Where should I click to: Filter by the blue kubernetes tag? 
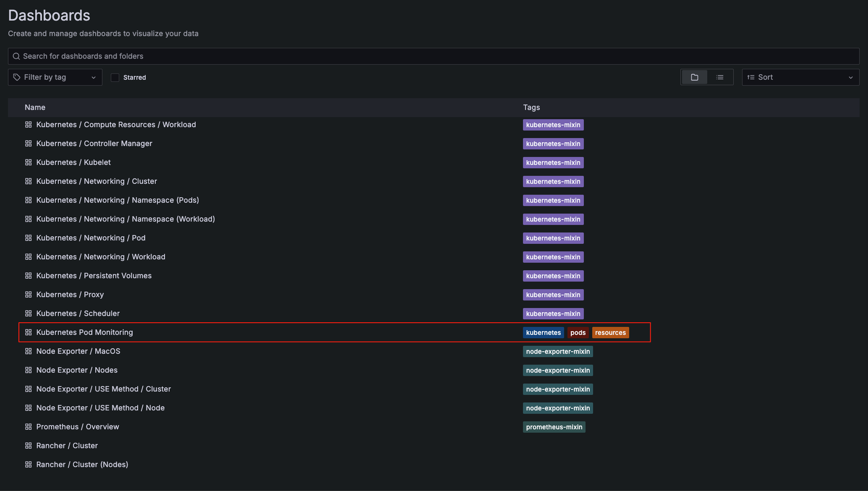543,333
